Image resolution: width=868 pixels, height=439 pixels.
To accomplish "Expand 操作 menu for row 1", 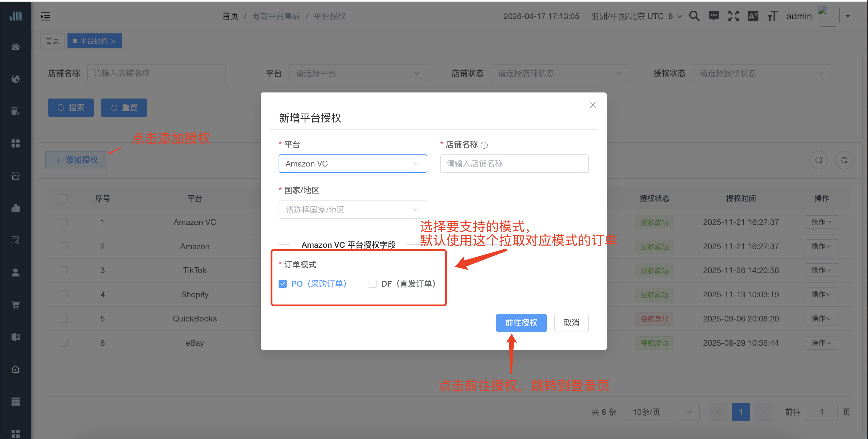I will coord(822,222).
